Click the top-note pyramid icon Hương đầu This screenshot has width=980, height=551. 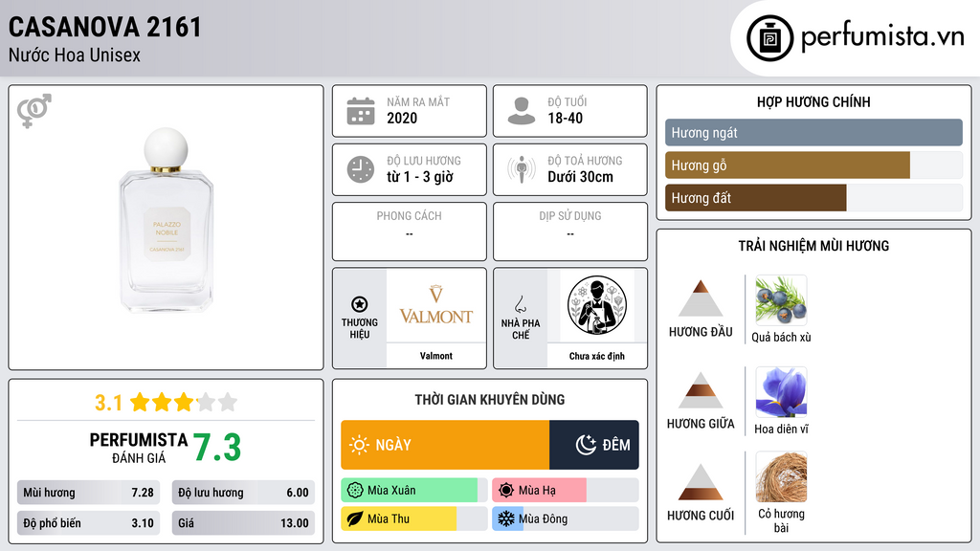click(701, 298)
